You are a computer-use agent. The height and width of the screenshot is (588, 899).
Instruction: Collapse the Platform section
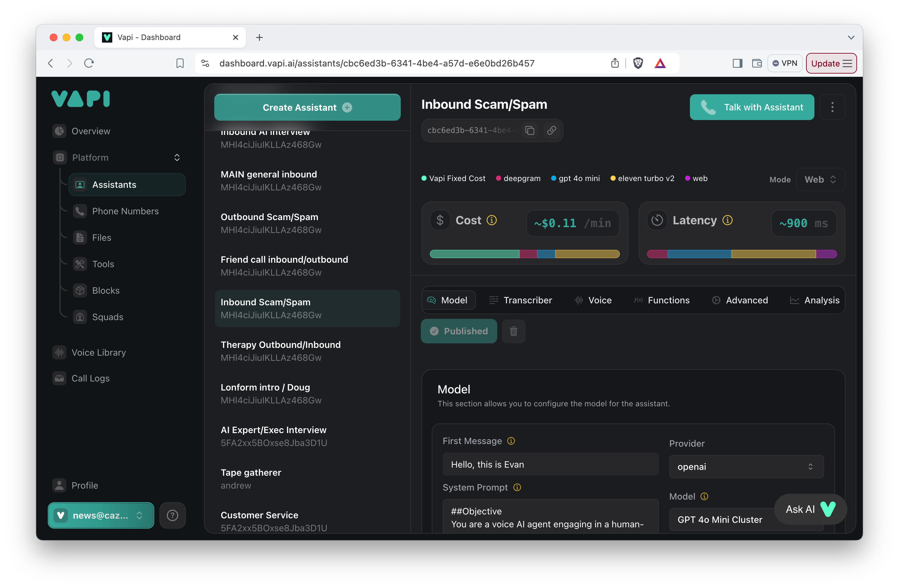coord(177,157)
